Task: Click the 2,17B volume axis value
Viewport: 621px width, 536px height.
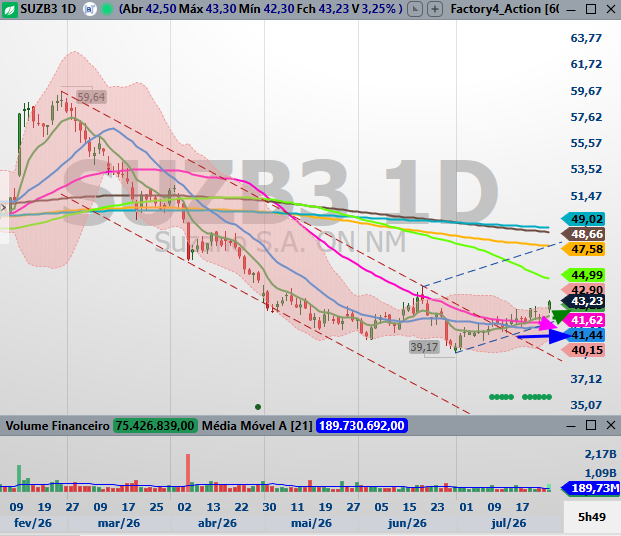Action: point(600,454)
